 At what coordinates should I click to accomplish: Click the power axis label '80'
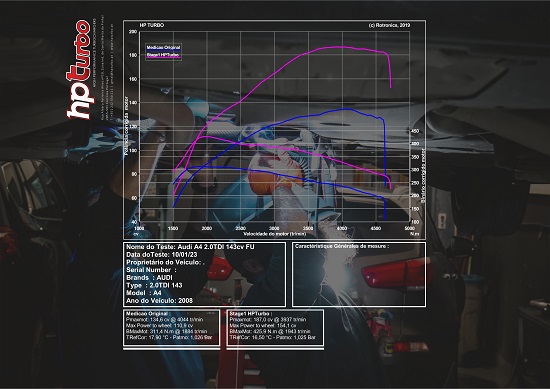pos(134,174)
